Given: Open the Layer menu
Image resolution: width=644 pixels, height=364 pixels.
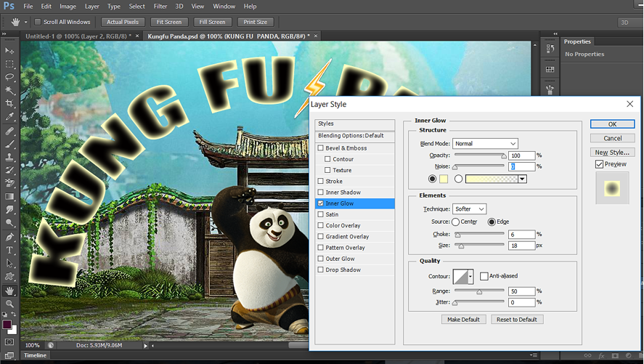Looking at the screenshot, I should coord(91,6).
